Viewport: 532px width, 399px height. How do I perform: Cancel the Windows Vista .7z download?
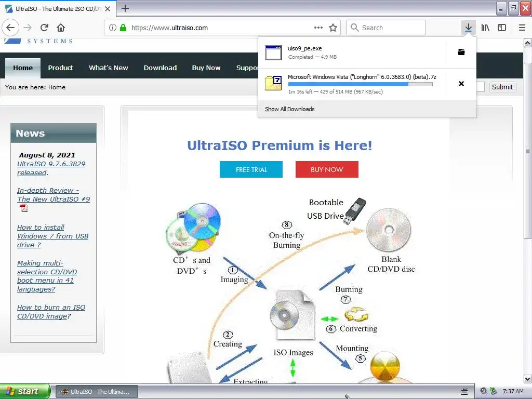(461, 84)
